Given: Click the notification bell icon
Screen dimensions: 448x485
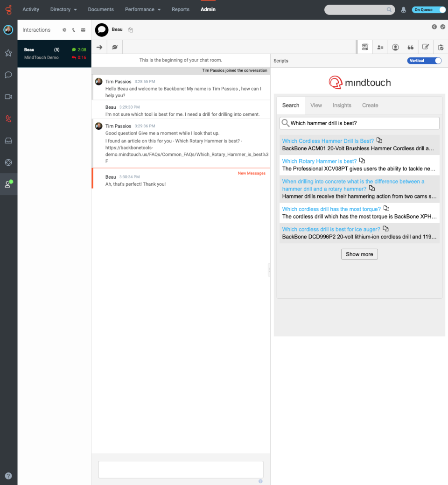Looking at the screenshot, I should (403, 9).
